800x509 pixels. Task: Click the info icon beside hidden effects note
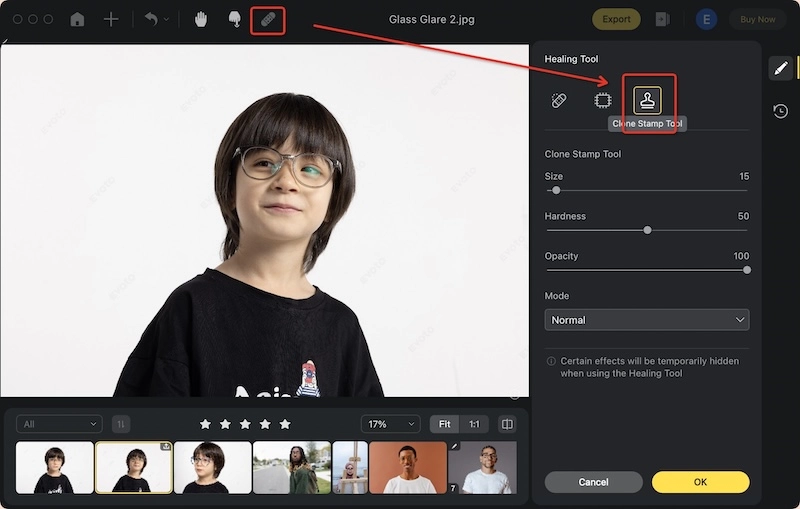[551, 361]
